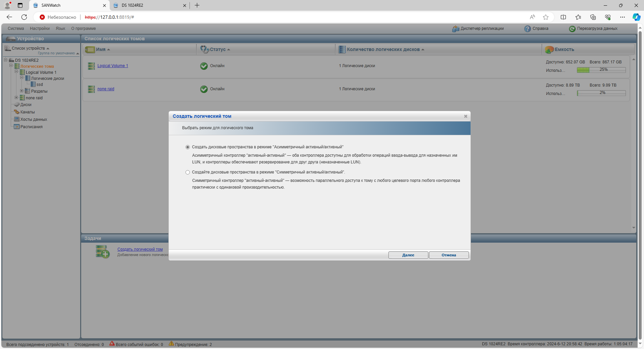The height and width of the screenshot is (349, 644).
Task: Click the 25% usage bar of Logical Volume 1
Action: 601,70
